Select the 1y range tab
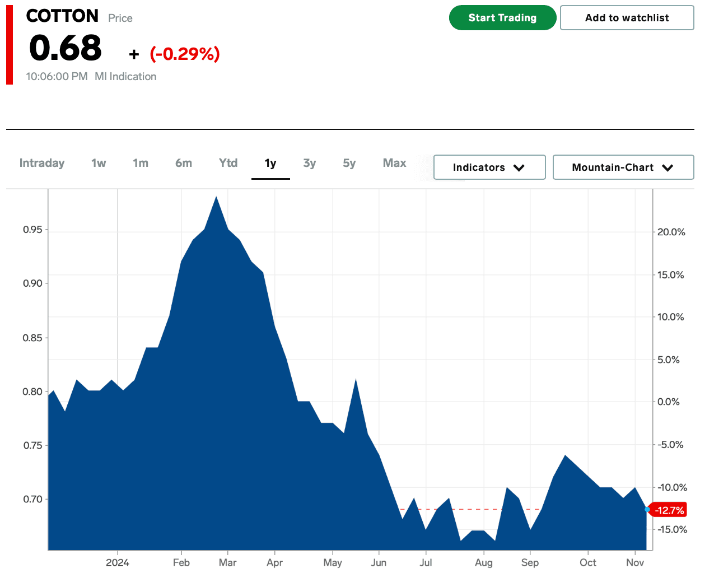The width and height of the screenshot is (728, 587). tap(270, 163)
